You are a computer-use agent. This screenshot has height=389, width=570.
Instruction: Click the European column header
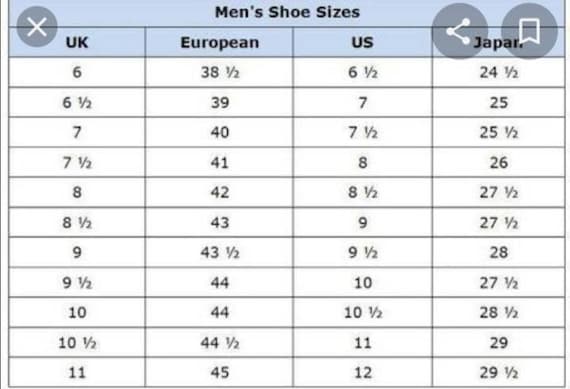pos(219,43)
